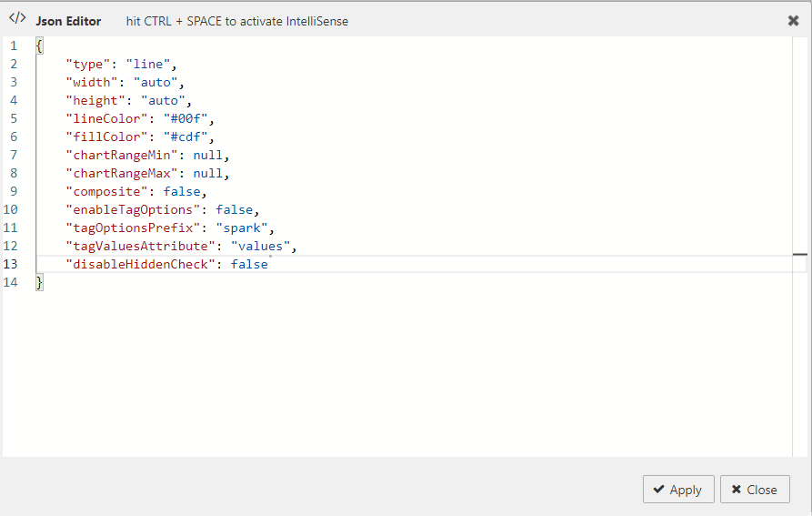This screenshot has width=812, height=516.
Task: Click the false value after "enableTagOptions"
Action: 237,209
